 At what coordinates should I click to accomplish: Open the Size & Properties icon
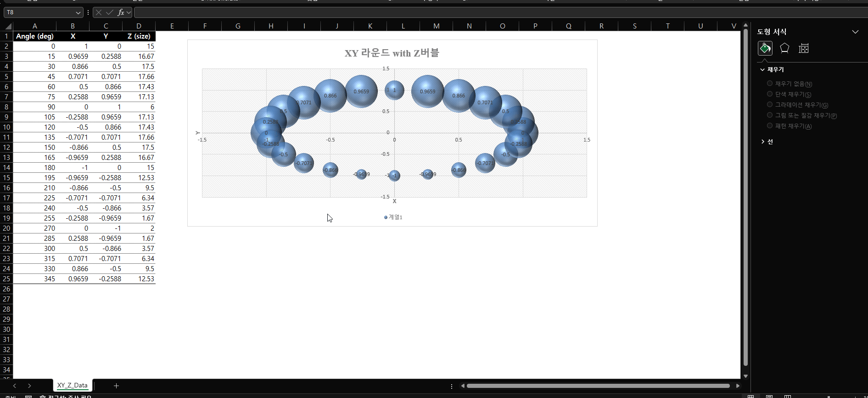803,48
